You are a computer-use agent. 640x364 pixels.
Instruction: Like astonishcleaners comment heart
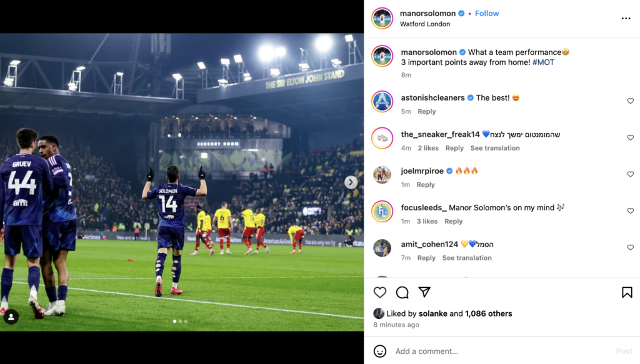[x=630, y=101]
